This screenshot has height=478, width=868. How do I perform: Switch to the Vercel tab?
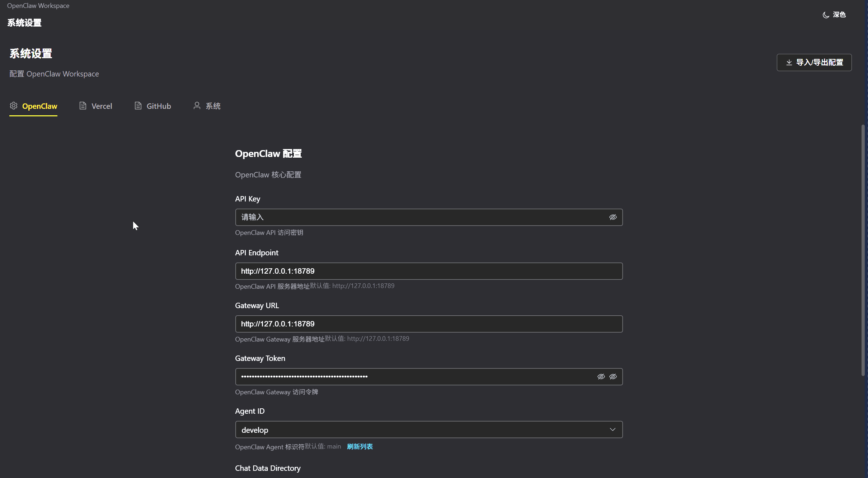(x=95, y=106)
